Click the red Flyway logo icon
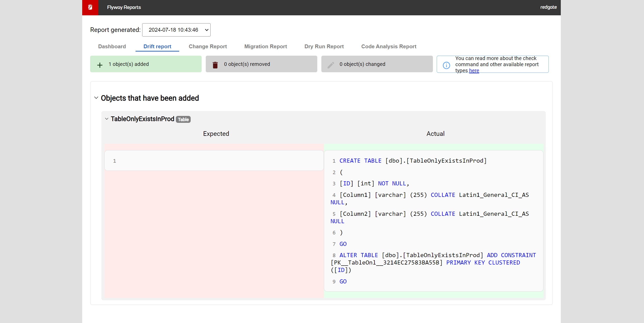Image resolution: width=644 pixels, height=323 pixels. tap(90, 7)
